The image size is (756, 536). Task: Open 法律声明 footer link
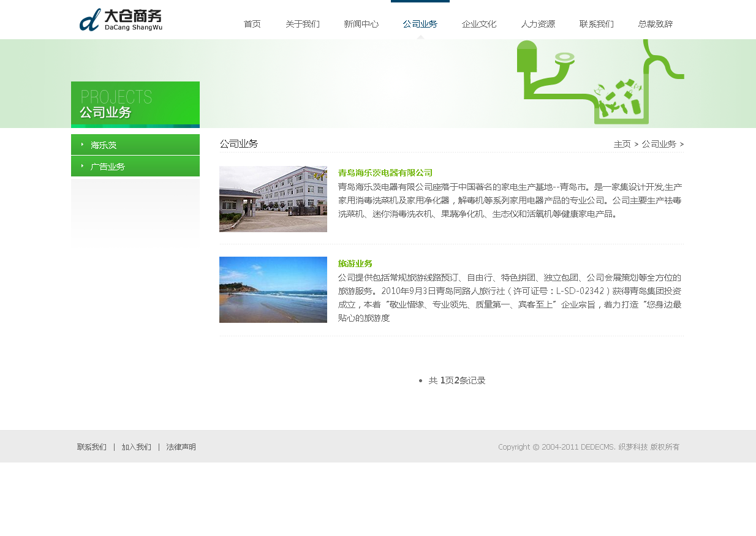(x=181, y=447)
